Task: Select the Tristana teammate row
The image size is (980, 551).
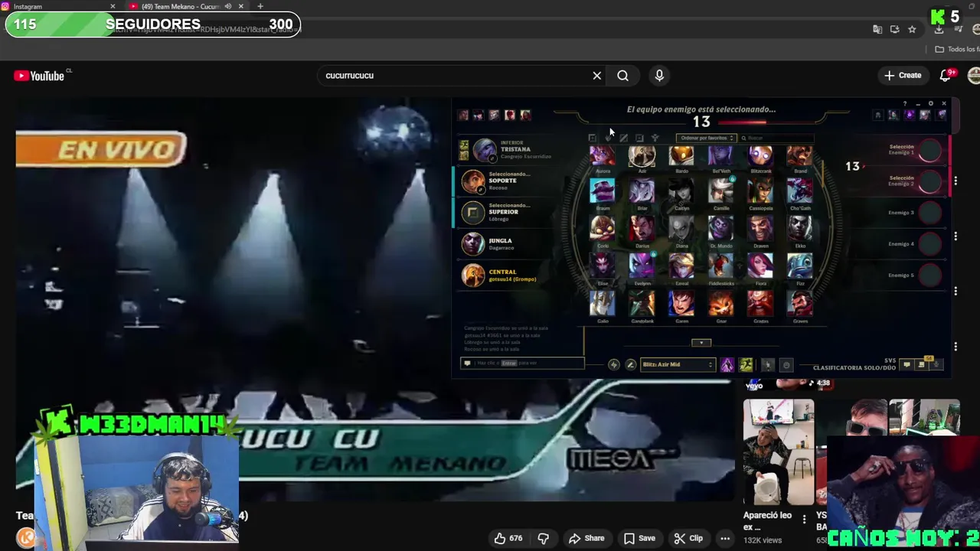Action: [x=505, y=150]
